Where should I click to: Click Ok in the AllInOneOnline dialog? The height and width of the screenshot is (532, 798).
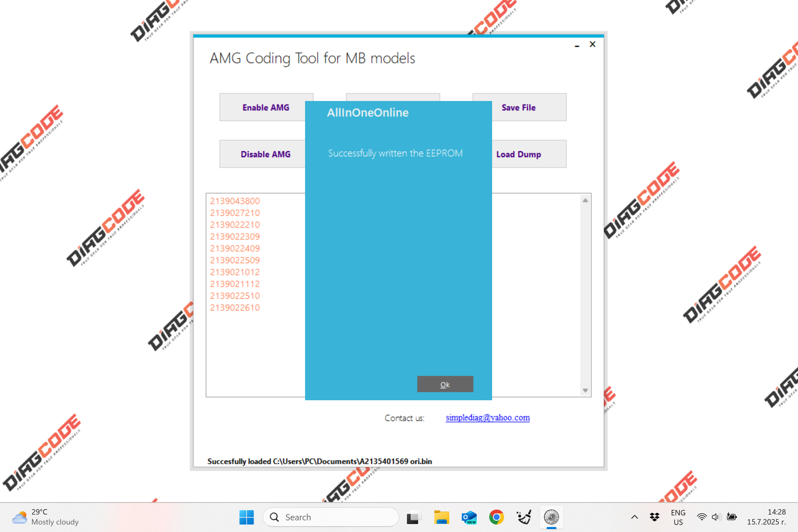pos(445,384)
